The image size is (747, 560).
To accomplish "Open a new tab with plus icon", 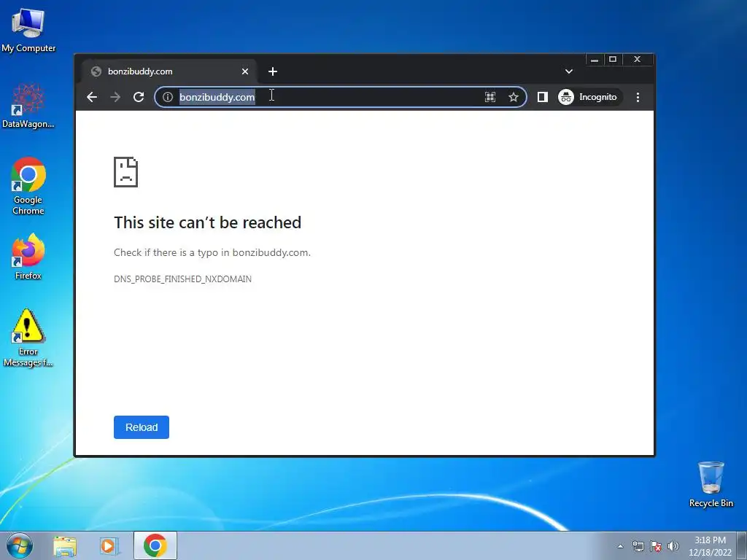I will pyautogui.click(x=273, y=71).
